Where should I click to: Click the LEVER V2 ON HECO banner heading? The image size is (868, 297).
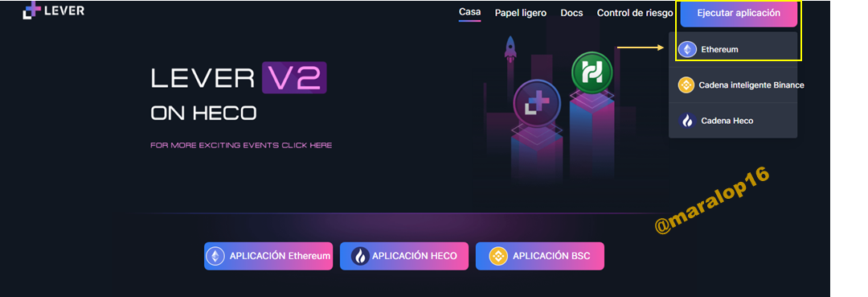coord(239,93)
